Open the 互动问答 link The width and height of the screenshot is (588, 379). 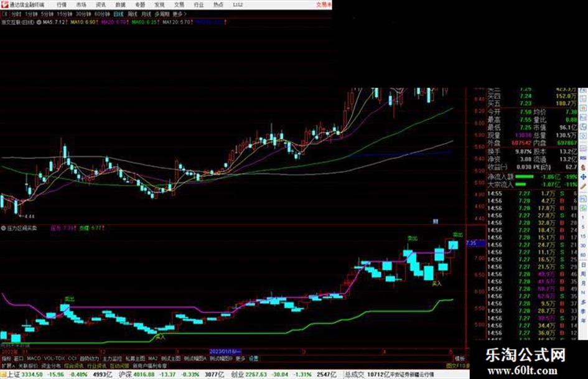(x=119, y=365)
